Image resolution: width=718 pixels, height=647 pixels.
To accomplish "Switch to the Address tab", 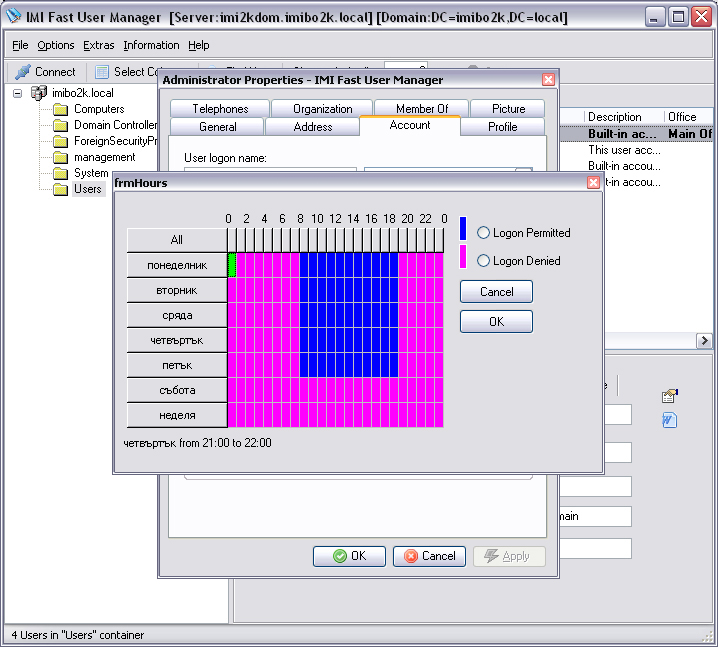I will tap(313, 127).
